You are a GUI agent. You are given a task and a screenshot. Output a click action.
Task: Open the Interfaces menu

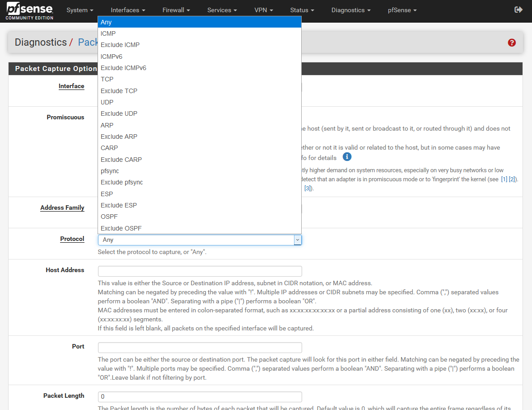click(x=128, y=10)
